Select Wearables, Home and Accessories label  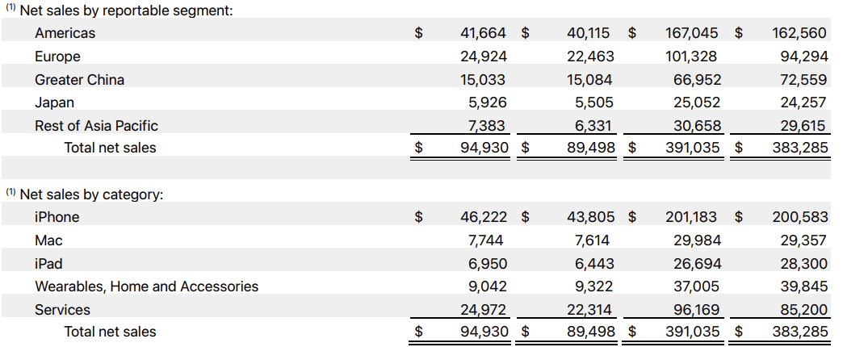[146, 286]
